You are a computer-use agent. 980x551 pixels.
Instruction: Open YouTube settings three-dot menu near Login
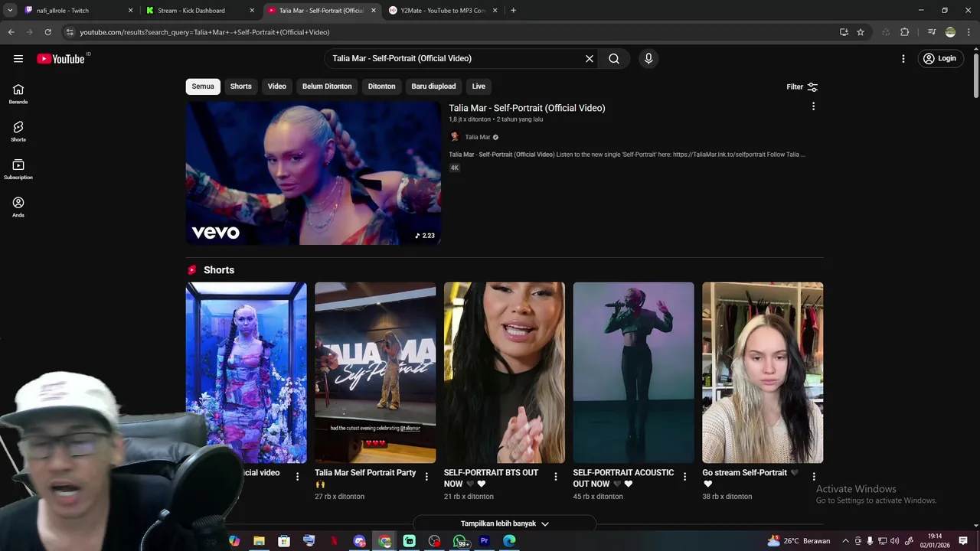point(903,58)
